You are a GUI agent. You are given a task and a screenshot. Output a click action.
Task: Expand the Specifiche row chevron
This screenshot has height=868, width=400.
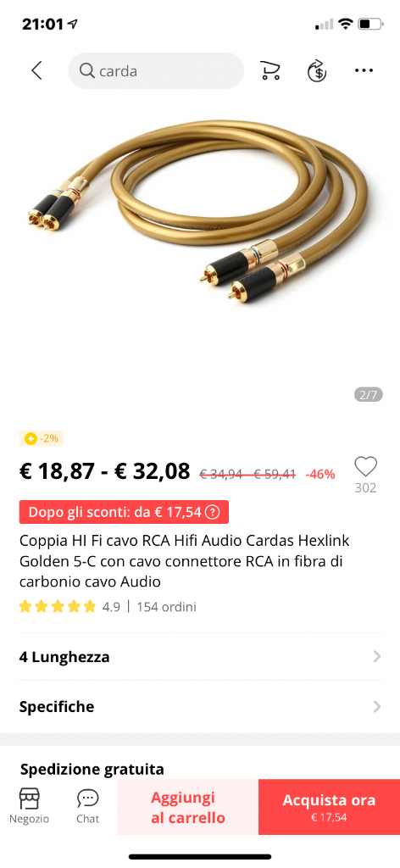pos(377,707)
